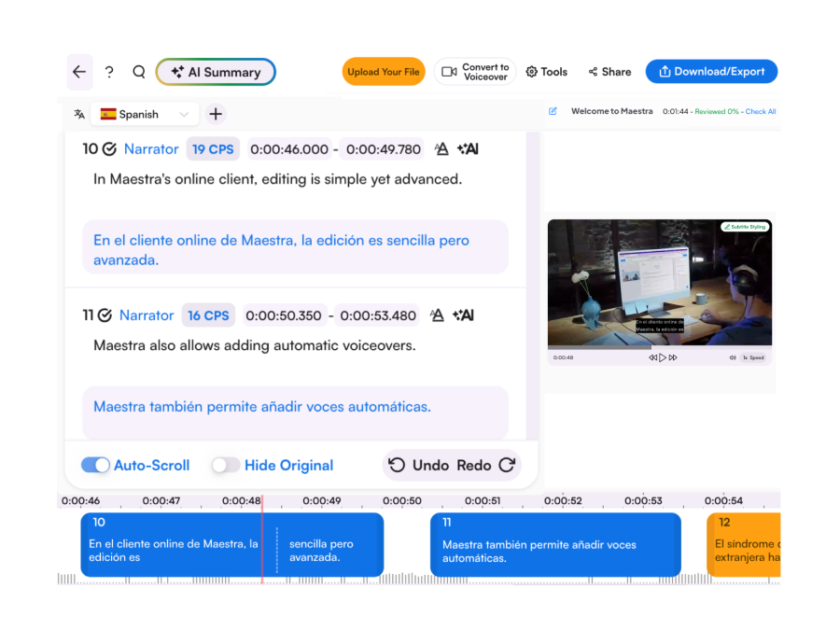The width and height of the screenshot is (840, 630).
Task: Click the Upload Your File button
Action: [384, 72]
